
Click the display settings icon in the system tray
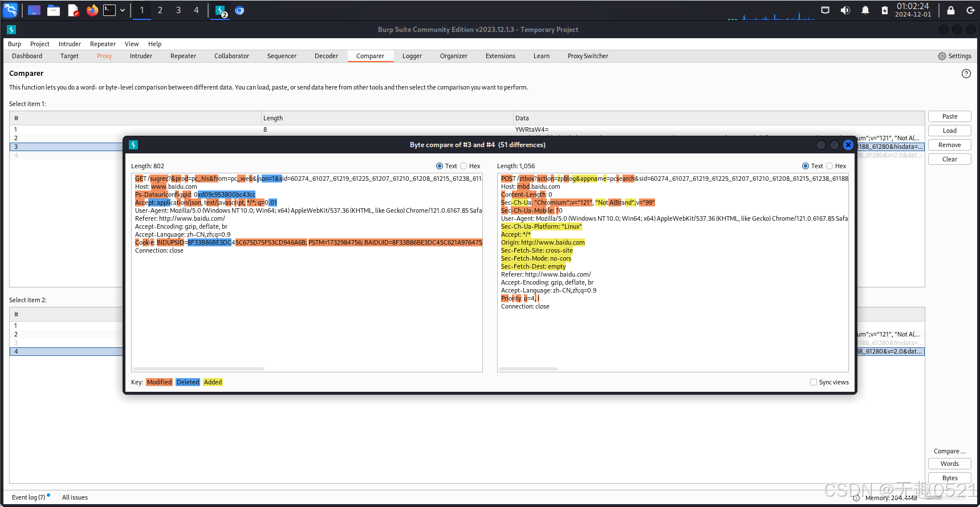coord(825,10)
